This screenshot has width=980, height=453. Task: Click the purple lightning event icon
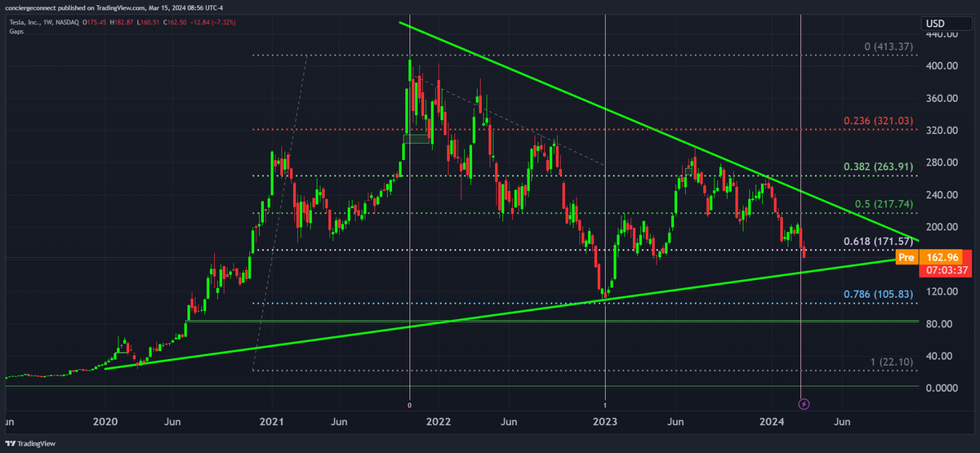pos(804,404)
